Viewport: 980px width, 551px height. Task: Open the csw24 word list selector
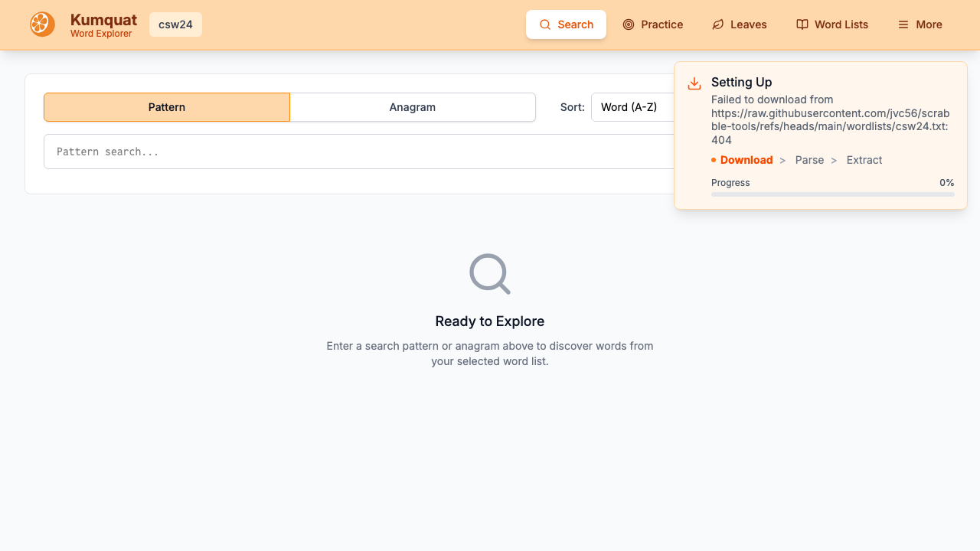coord(175,24)
